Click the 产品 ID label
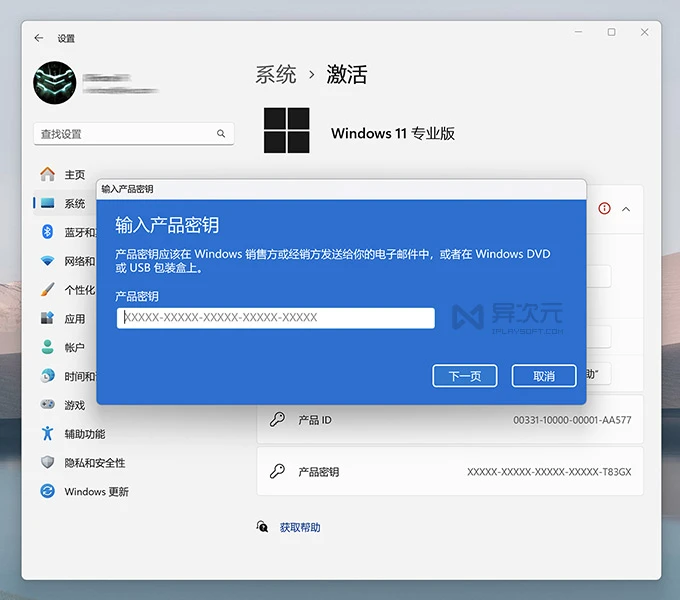The image size is (680, 600). pos(315,420)
